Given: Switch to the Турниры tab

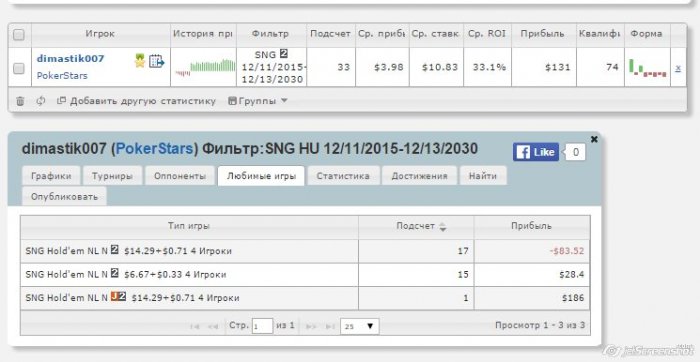Looking at the screenshot, I should click(112, 176).
